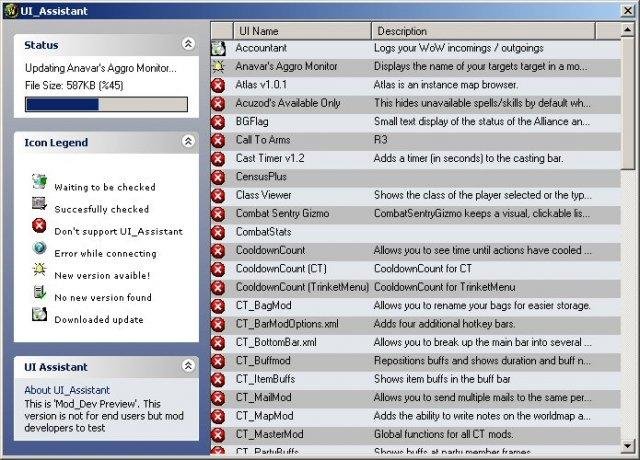The image size is (640, 460).
Task: Click the 'Don't support UI_Assistant' legend icon
Action: pyautogui.click(x=40, y=225)
